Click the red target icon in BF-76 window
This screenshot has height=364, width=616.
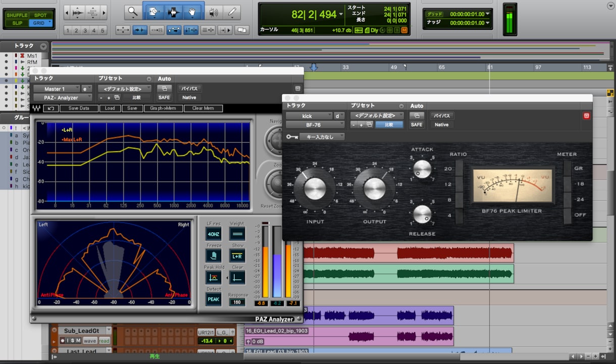[586, 116]
